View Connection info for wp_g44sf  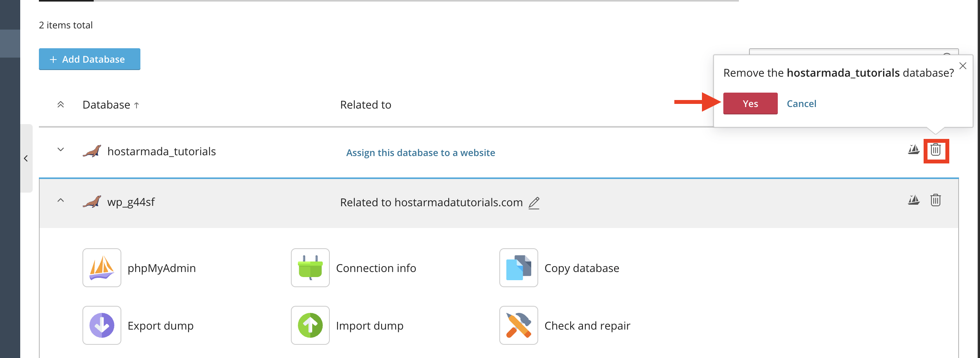[310, 268]
